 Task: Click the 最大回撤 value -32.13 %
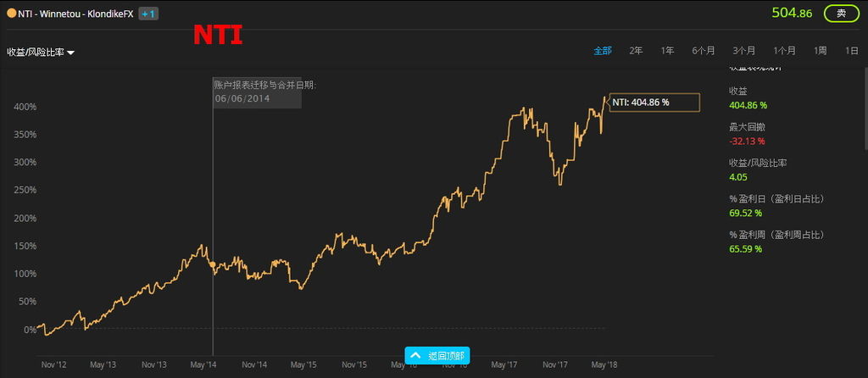[x=747, y=142]
